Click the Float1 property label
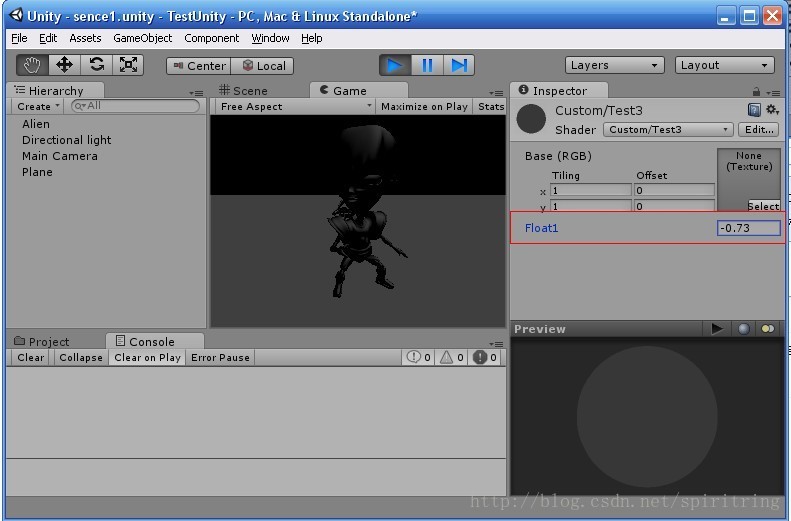The width and height of the screenshot is (791, 521). click(541, 228)
